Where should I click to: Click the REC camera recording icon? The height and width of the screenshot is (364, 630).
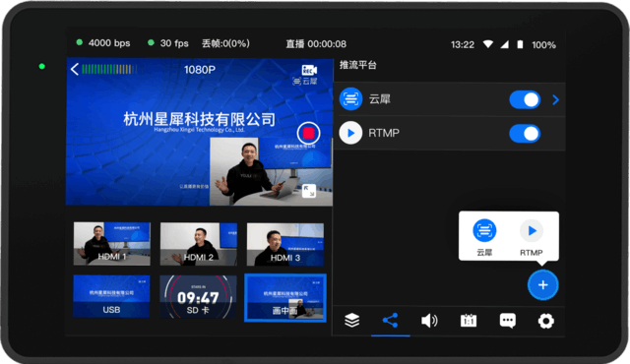tap(309, 70)
